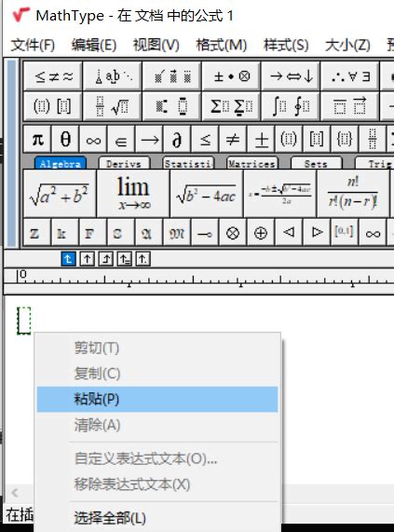The width and height of the screenshot is (394, 532).
Task: Insert the not-equal symbol
Action: (x=233, y=139)
